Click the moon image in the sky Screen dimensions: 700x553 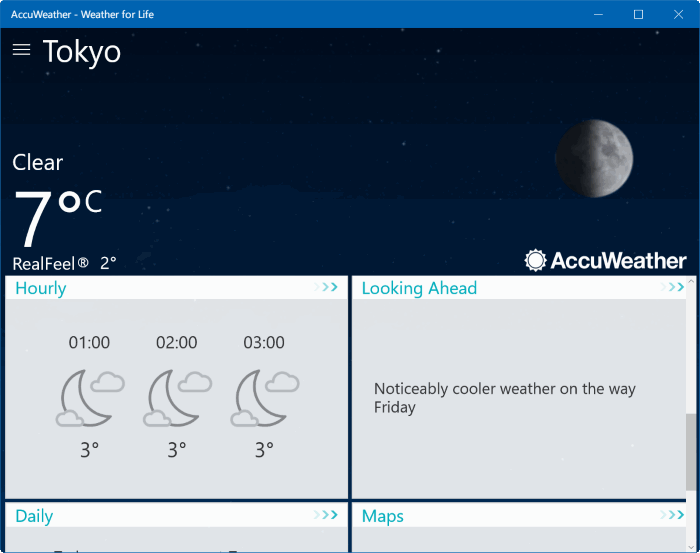[x=594, y=158]
